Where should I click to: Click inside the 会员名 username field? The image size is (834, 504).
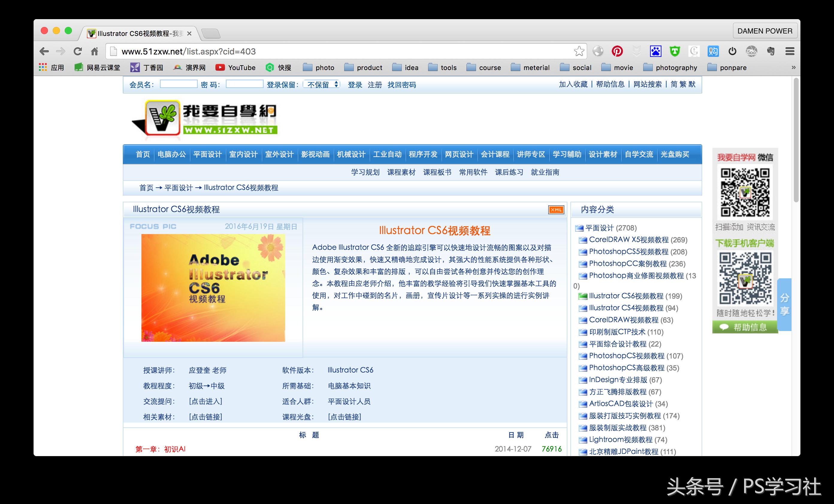click(178, 84)
